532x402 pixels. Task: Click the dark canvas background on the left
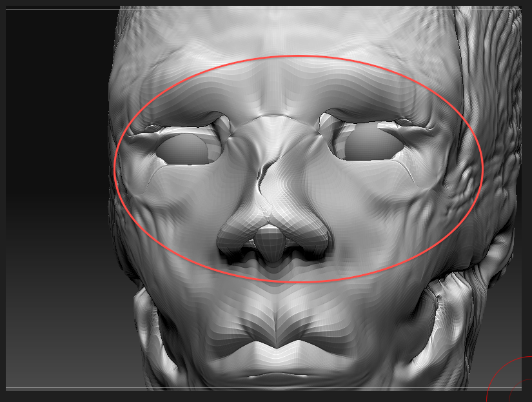pyautogui.click(x=52, y=194)
